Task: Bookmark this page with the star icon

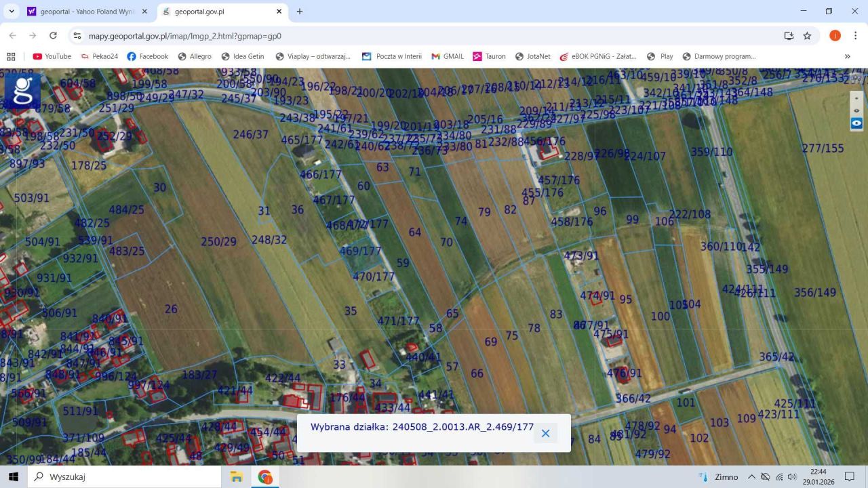Action: [807, 36]
